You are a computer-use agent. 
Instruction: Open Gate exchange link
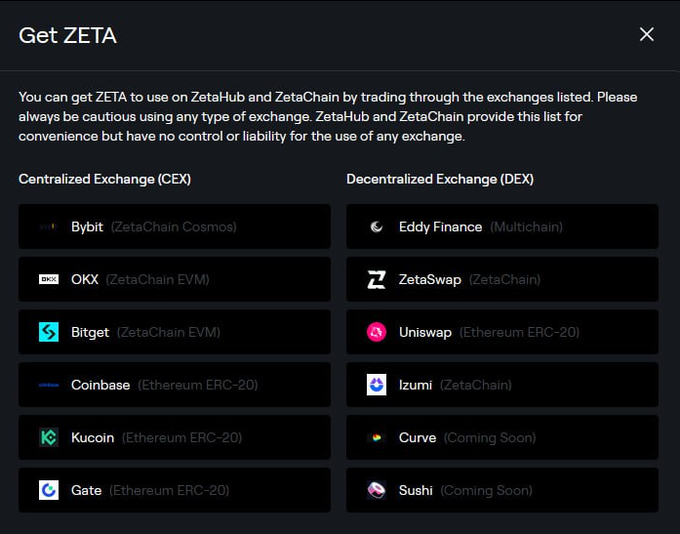pyautogui.click(x=174, y=490)
